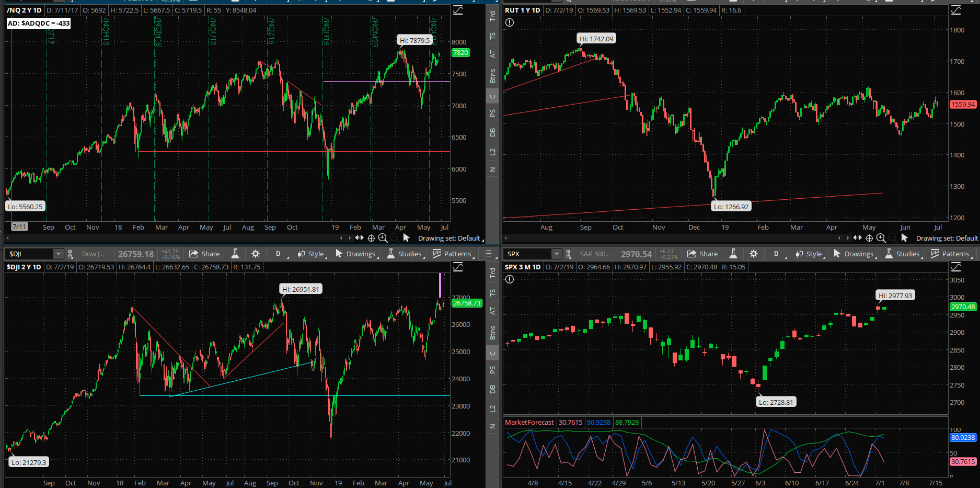Open Trd sidebar tab beside /NQ chart
Screen dimensions: 980x488
tap(492, 16)
